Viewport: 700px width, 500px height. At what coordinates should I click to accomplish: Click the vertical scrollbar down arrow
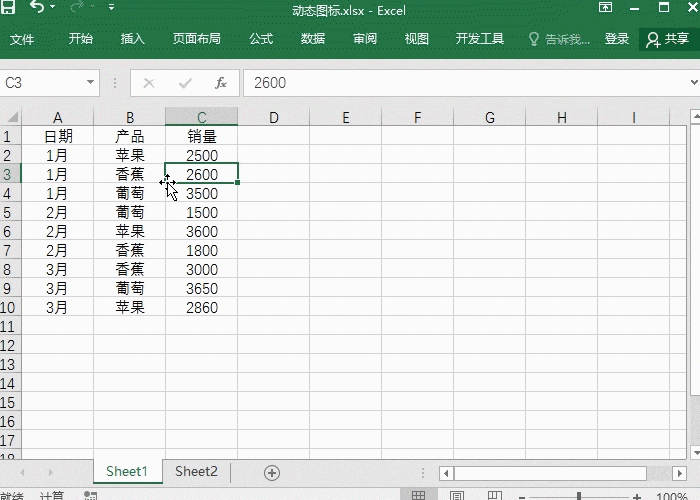[696, 453]
